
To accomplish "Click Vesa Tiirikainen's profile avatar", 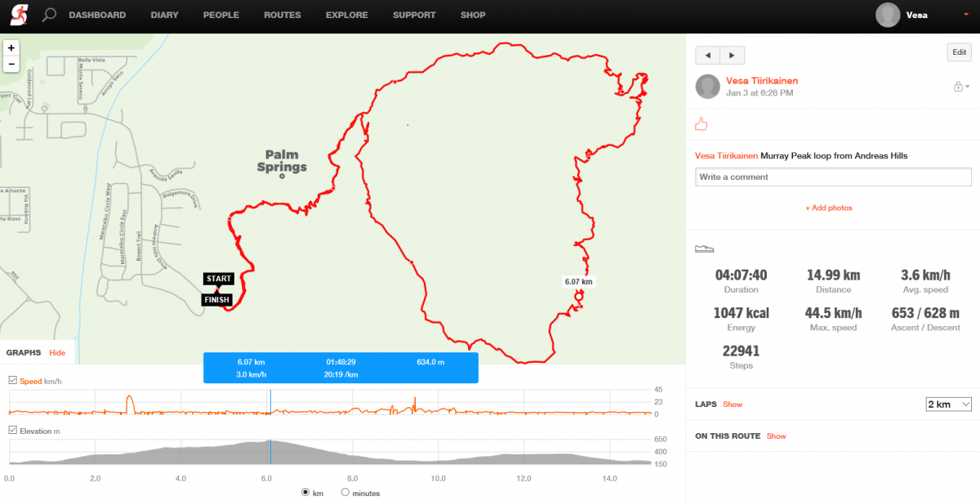I will click(707, 87).
